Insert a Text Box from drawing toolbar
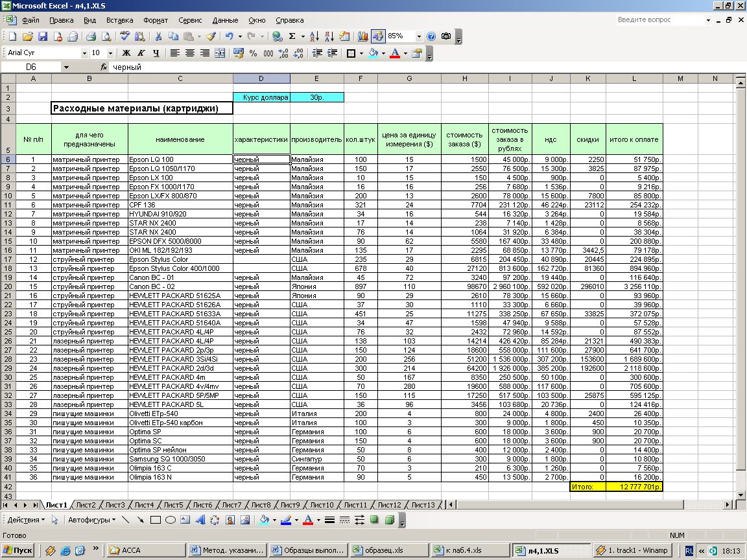Screen dimensions: 747x560 (185, 520)
